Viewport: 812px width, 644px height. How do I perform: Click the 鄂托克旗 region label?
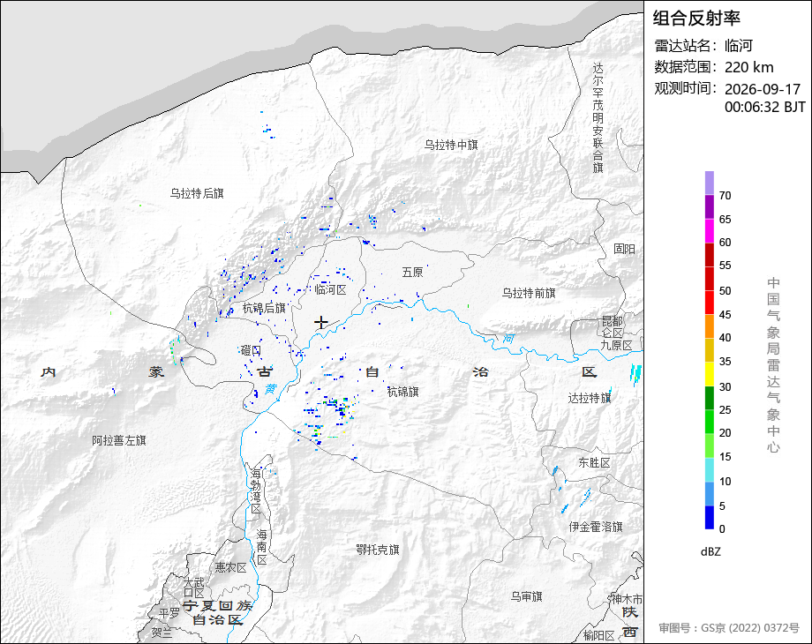(378, 550)
